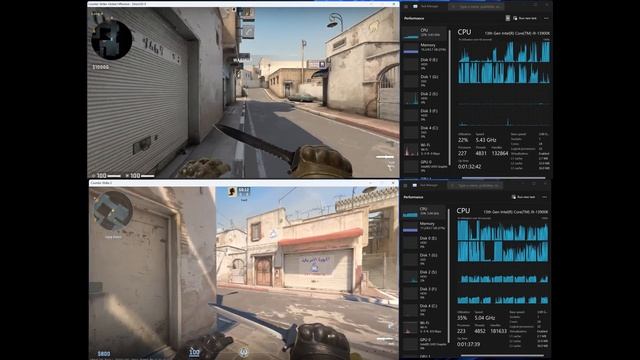Select CPU in upper Task Manager sidebar

point(424,33)
